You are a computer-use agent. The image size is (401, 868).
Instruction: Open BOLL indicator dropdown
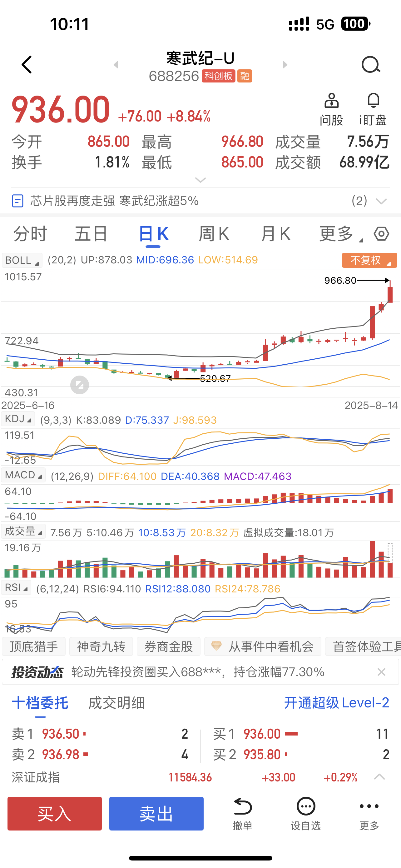(x=22, y=260)
